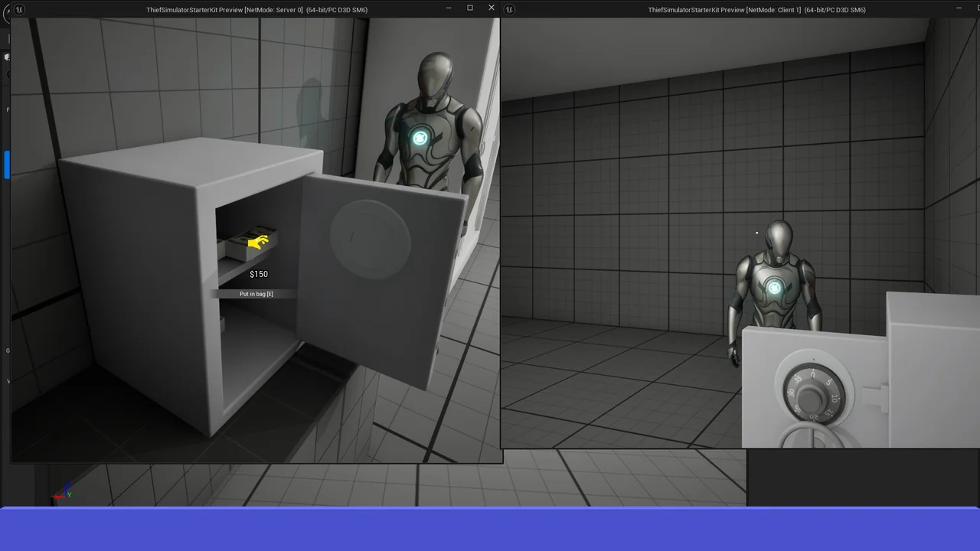Click glowing chest emblem of right robot

[x=774, y=288]
